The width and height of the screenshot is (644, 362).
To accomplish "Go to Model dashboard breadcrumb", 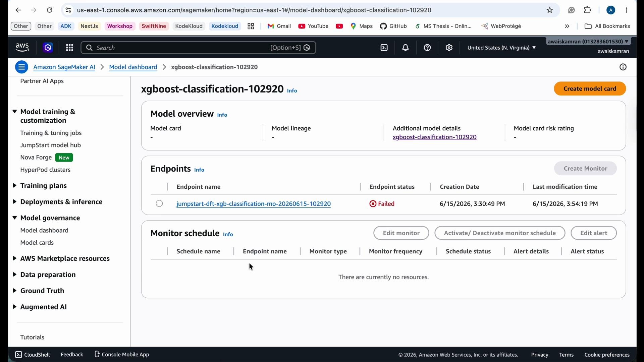I will (133, 67).
